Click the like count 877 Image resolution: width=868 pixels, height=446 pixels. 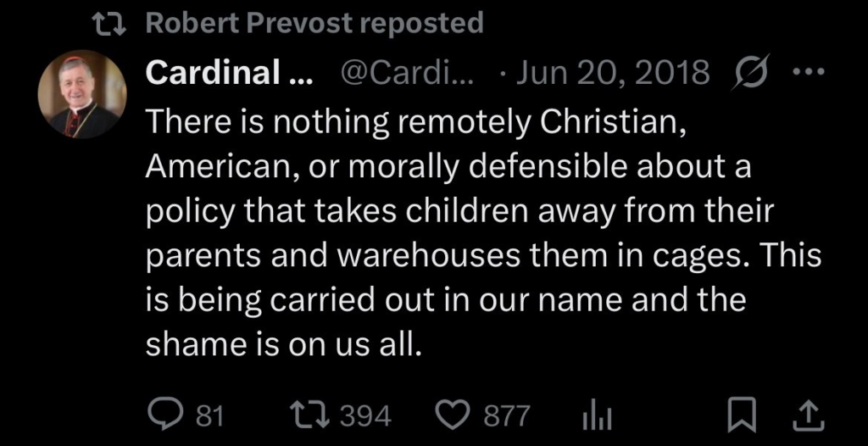(x=507, y=415)
